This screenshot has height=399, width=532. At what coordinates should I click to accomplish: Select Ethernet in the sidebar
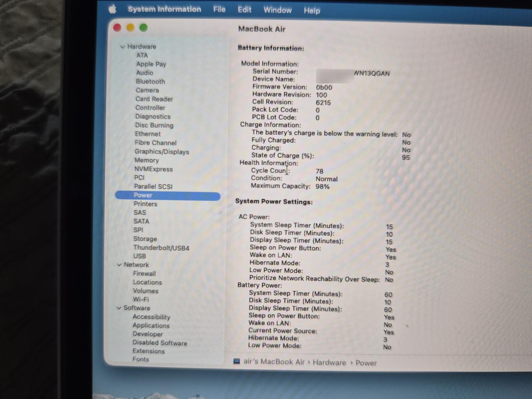point(148,134)
